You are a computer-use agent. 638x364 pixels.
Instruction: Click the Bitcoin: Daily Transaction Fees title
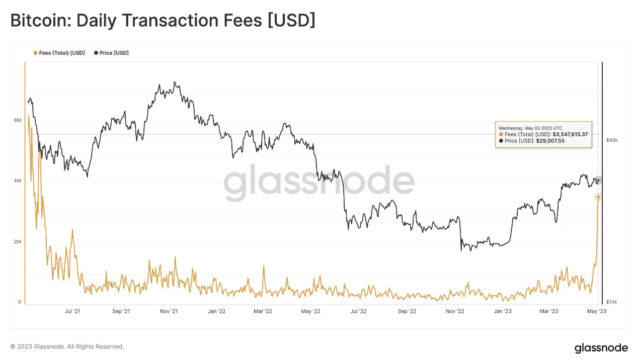coord(163,21)
